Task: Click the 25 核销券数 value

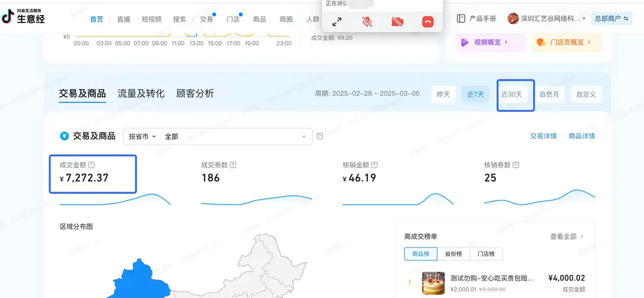Action: pyautogui.click(x=490, y=178)
